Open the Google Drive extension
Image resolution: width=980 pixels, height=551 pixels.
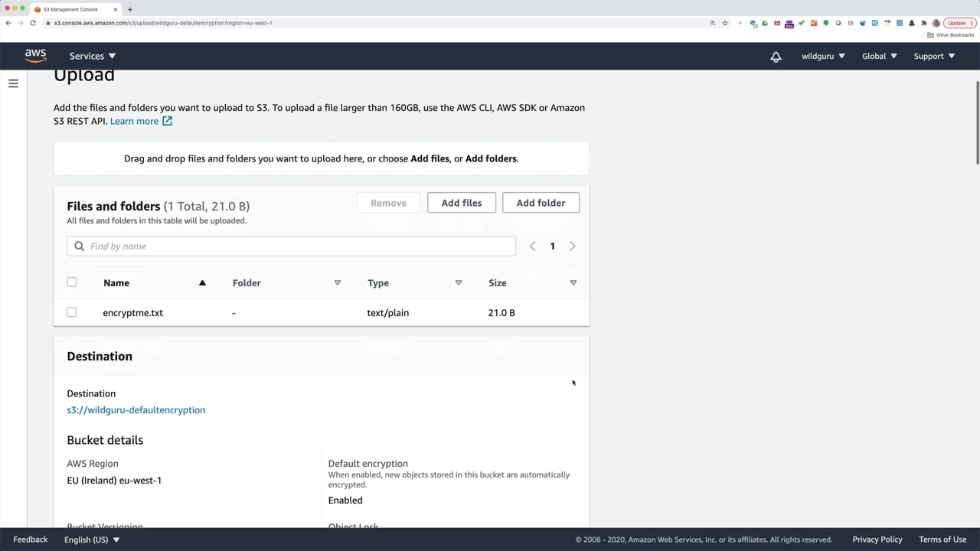[x=765, y=23]
